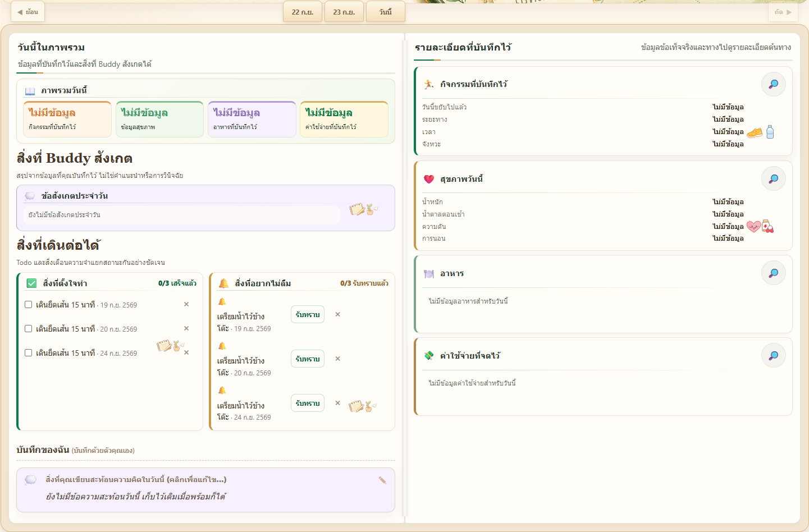
Task: Click the ถัด next-day button
Action: [783, 12]
